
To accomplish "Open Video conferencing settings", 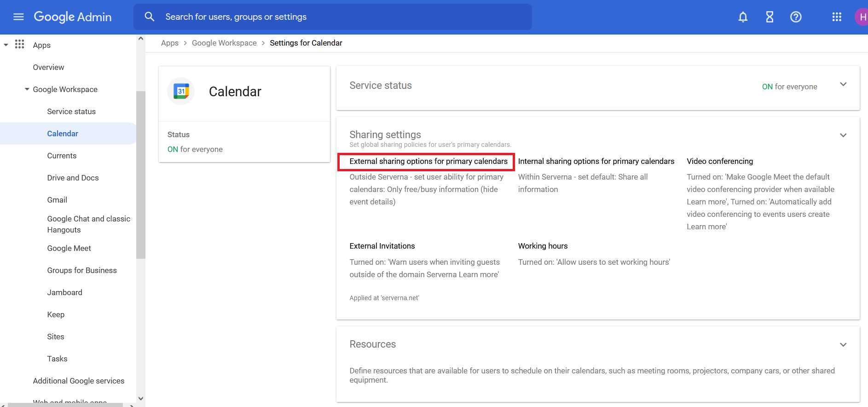I will tap(720, 161).
